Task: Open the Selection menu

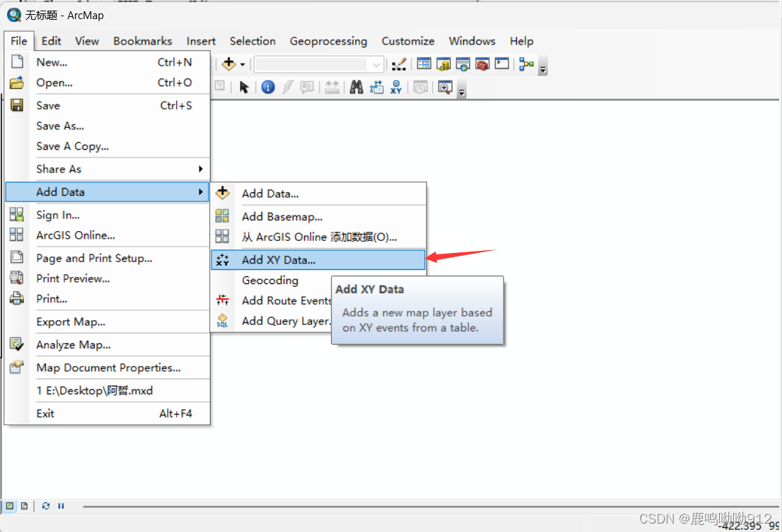Action: pyautogui.click(x=252, y=41)
